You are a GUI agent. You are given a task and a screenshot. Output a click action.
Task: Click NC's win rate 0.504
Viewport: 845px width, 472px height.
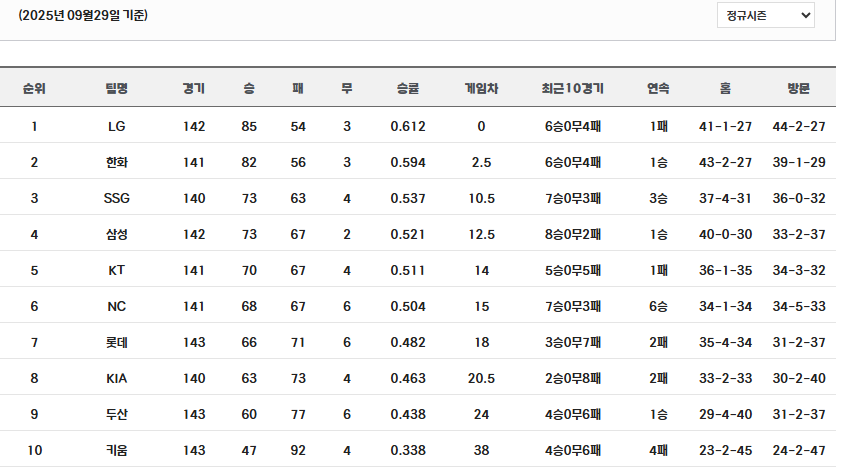pos(408,307)
